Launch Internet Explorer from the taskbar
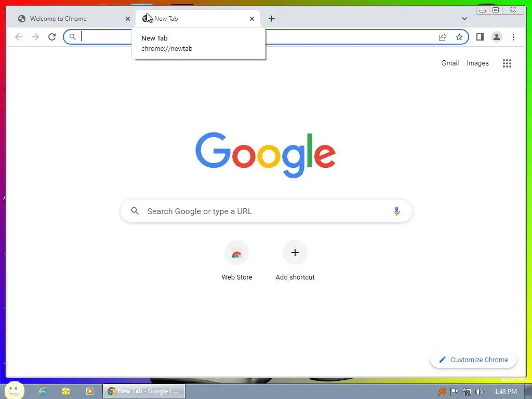This screenshot has width=532, height=399. 42,391
